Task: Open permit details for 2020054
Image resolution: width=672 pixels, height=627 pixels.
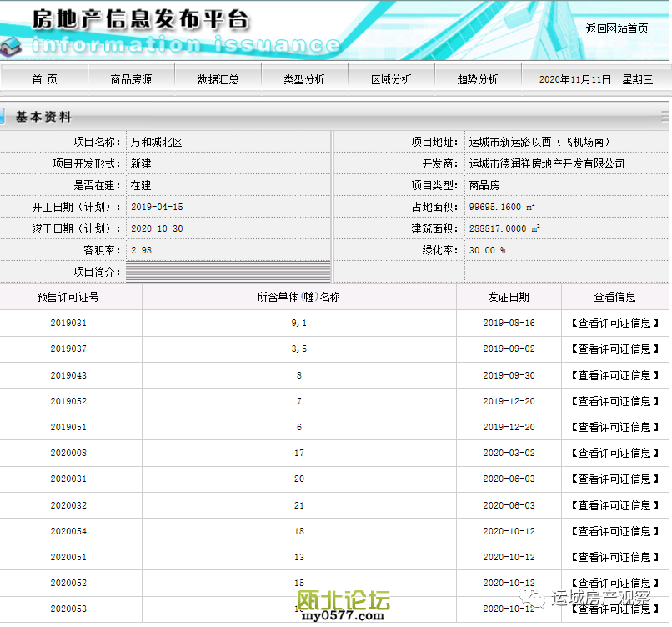Action: pos(615,531)
